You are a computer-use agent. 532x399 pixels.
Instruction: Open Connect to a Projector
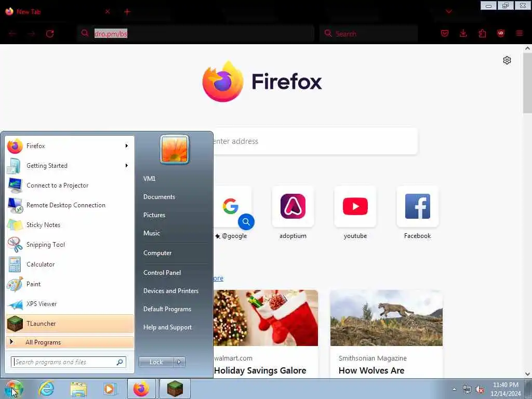coord(70,185)
